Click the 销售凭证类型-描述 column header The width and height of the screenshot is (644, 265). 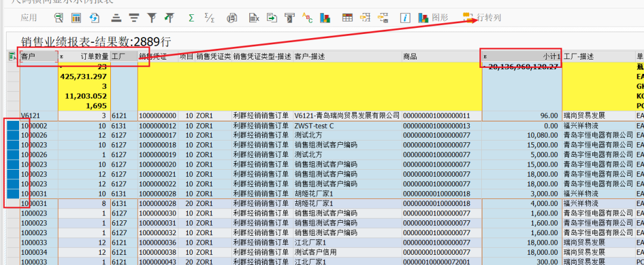(262, 57)
